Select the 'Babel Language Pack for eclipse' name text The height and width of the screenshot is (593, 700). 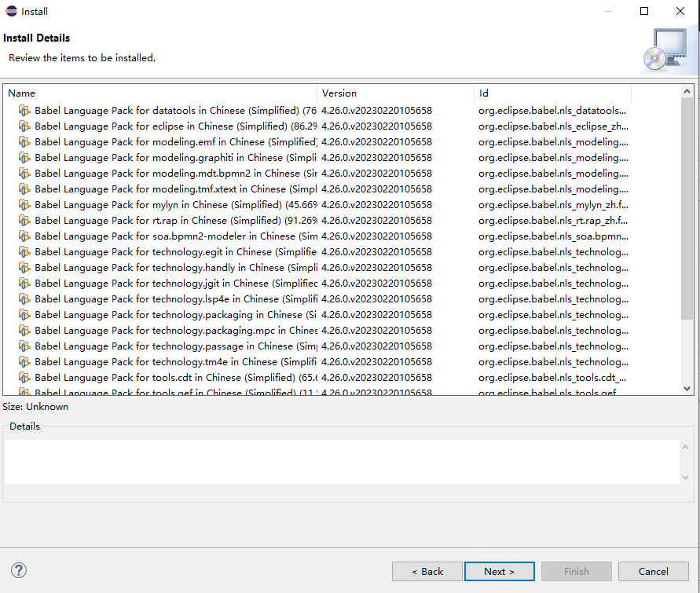pyautogui.click(x=176, y=126)
